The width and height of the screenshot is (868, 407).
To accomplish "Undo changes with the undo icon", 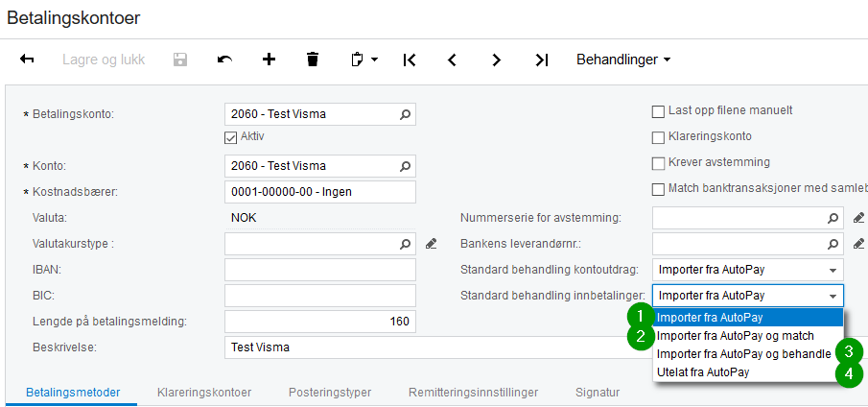I will (x=224, y=60).
